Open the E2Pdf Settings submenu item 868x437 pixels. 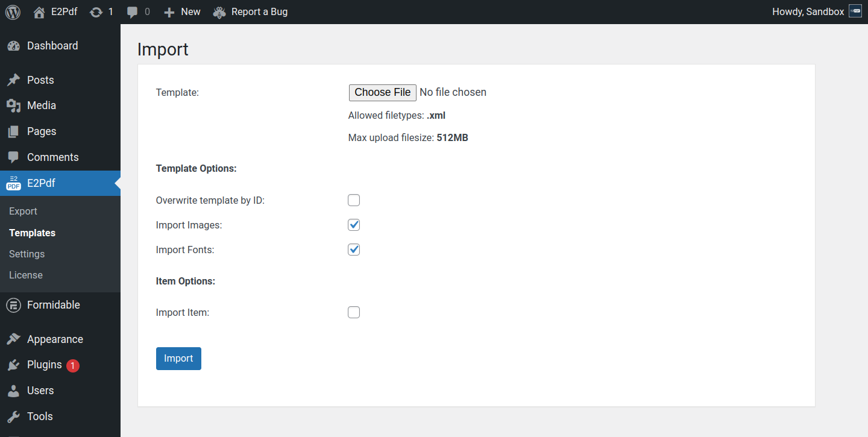[x=27, y=254]
